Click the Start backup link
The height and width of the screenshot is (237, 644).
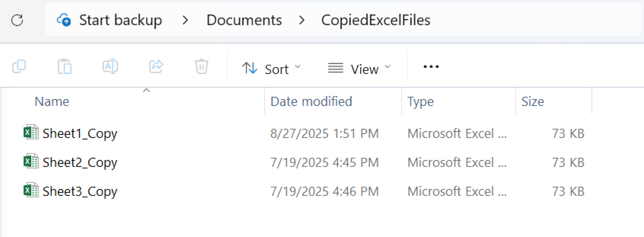pos(121,20)
